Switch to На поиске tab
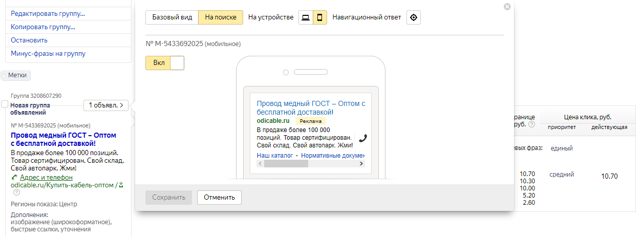Viewport: 644px width, 237px height. [x=221, y=17]
